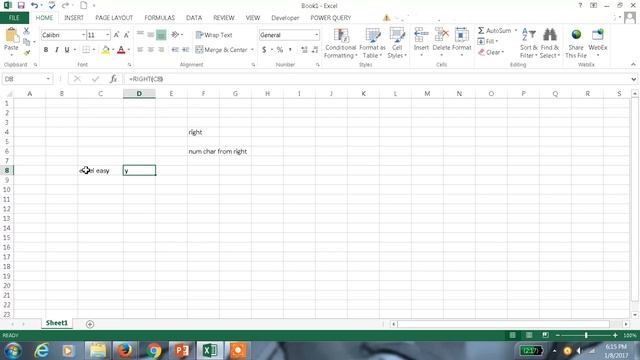Click the Paste clipboard icon
Image resolution: width=640 pixels, height=360 pixels.
(x=11, y=36)
